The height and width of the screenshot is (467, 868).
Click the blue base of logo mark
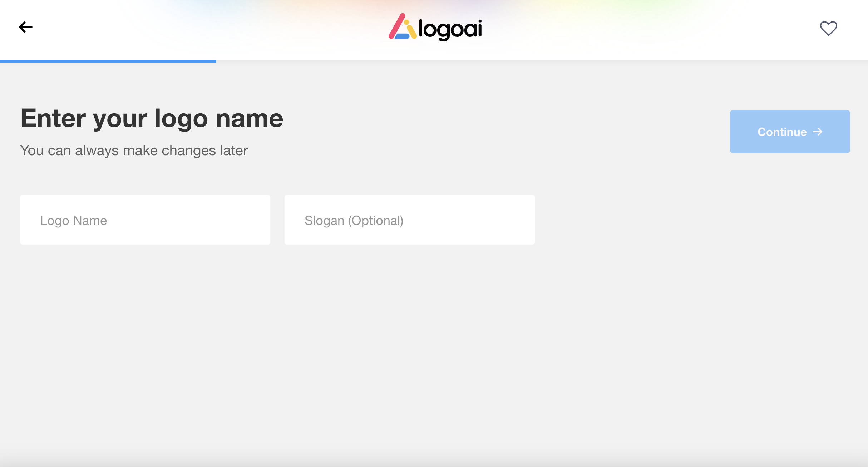(x=402, y=36)
